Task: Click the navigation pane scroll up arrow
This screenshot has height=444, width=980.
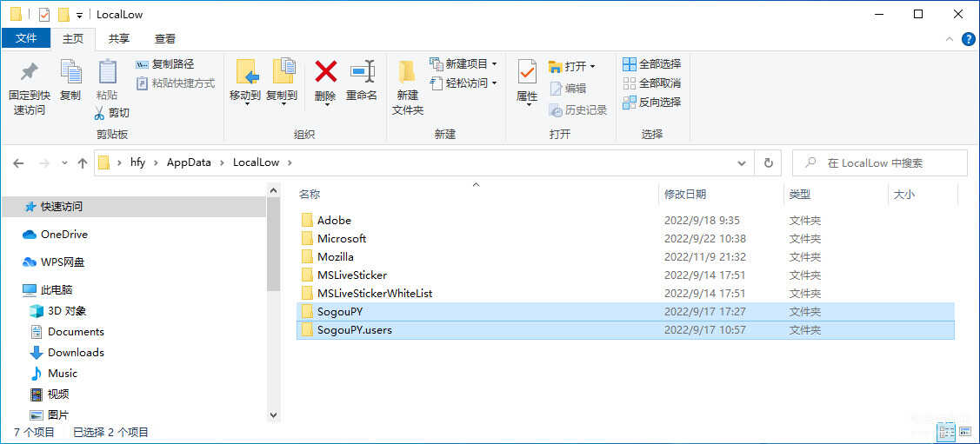Action: (x=273, y=189)
